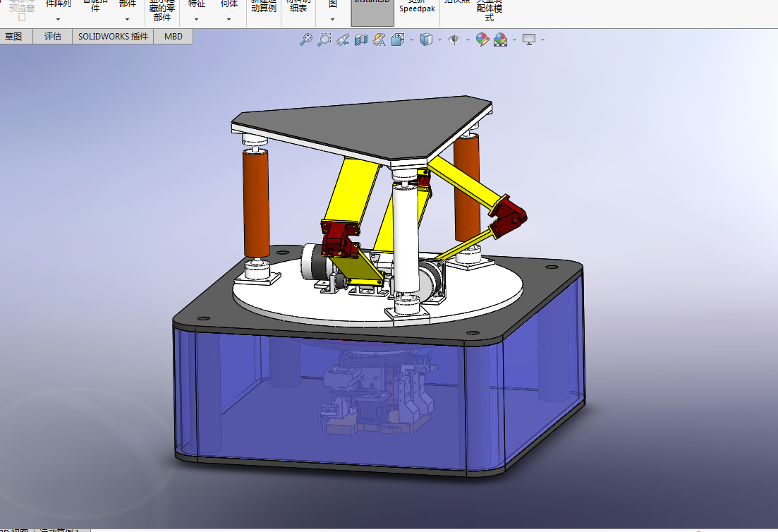The width and height of the screenshot is (778, 532).
Task: Click the View Settings monitor icon
Action: 529,40
